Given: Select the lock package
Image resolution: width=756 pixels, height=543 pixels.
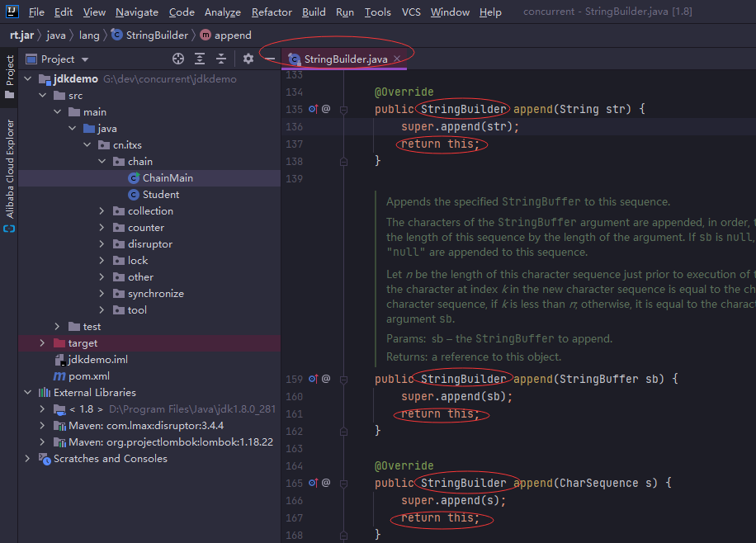Looking at the screenshot, I should pyautogui.click(x=137, y=261).
